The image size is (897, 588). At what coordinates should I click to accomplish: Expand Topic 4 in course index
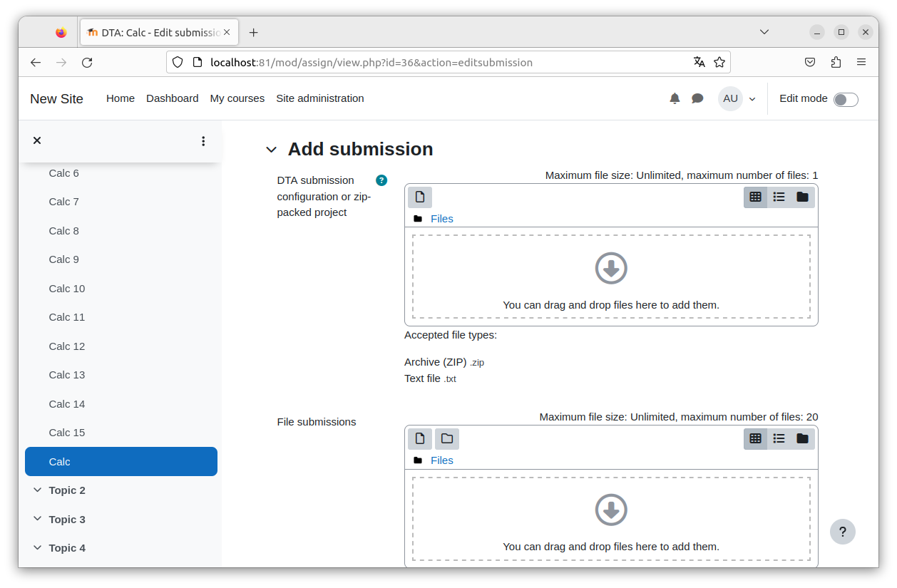pyautogui.click(x=38, y=548)
